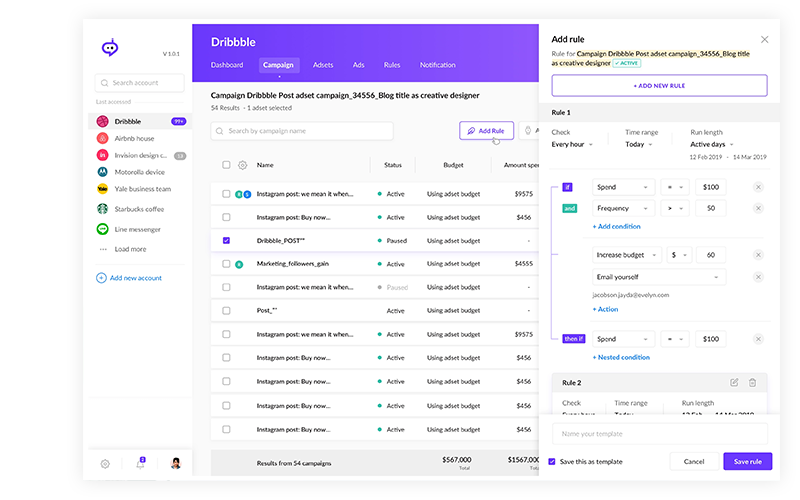This screenshot has width=800, height=500.
Task: Delete Rule 2 with trash icon
Action: 752,382
